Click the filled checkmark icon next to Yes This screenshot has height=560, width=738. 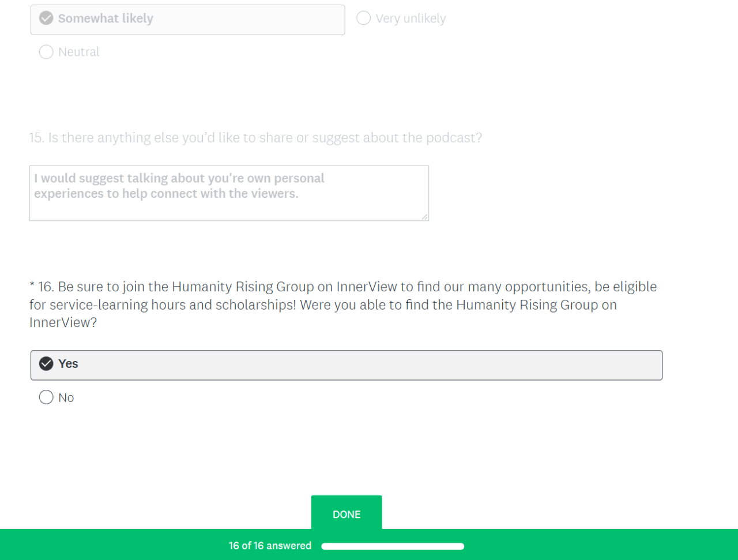pyautogui.click(x=46, y=364)
